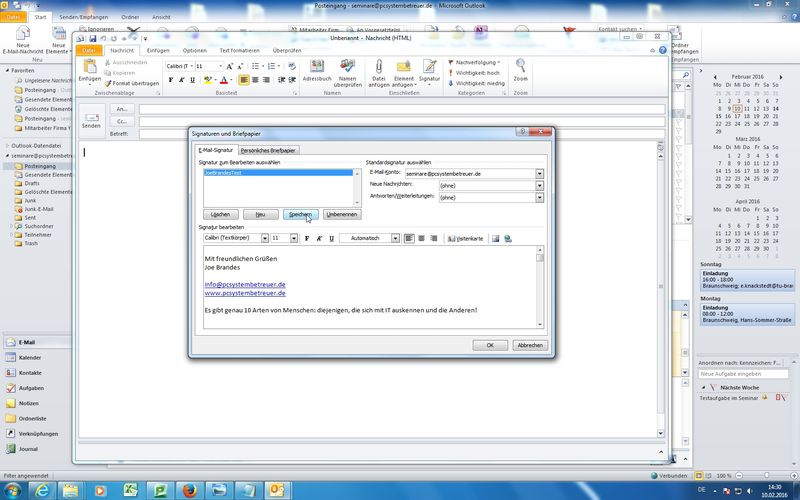Insert a picture into the signature
This screenshot has width=800, height=500.
click(x=494, y=238)
